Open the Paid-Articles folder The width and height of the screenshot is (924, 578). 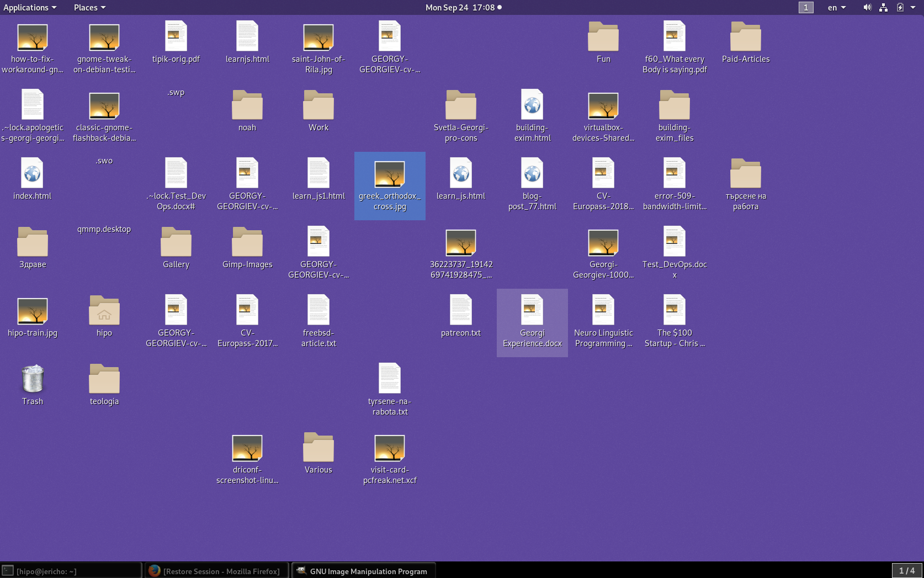click(746, 36)
